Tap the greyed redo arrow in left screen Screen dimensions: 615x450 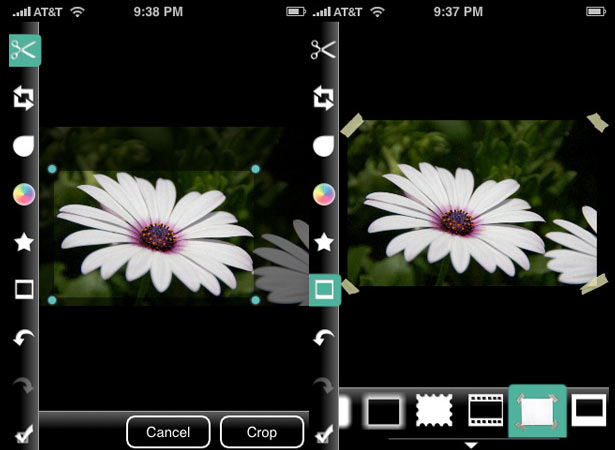click(x=24, y=385)
